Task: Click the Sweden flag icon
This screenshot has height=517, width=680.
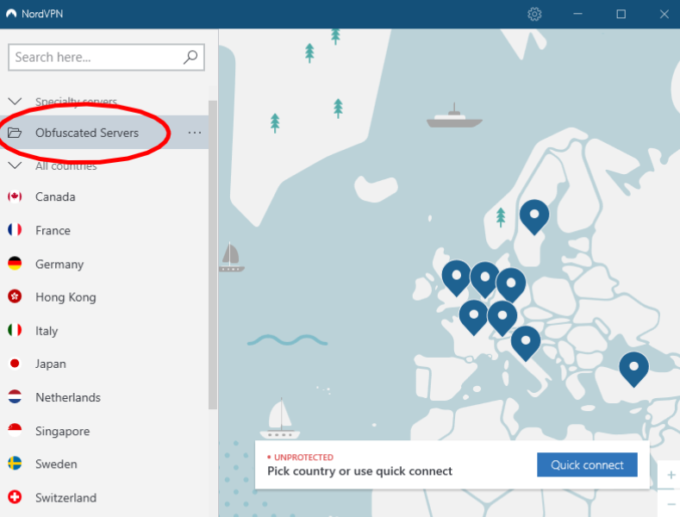Action: click(x=15, y=463)
